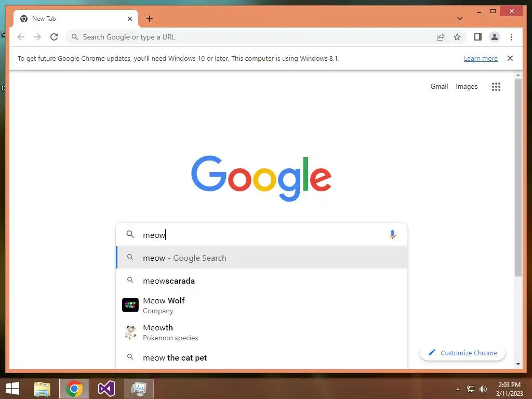
Task: Open Gmail link
Action: pyautogui.click(x=439, y=87)
